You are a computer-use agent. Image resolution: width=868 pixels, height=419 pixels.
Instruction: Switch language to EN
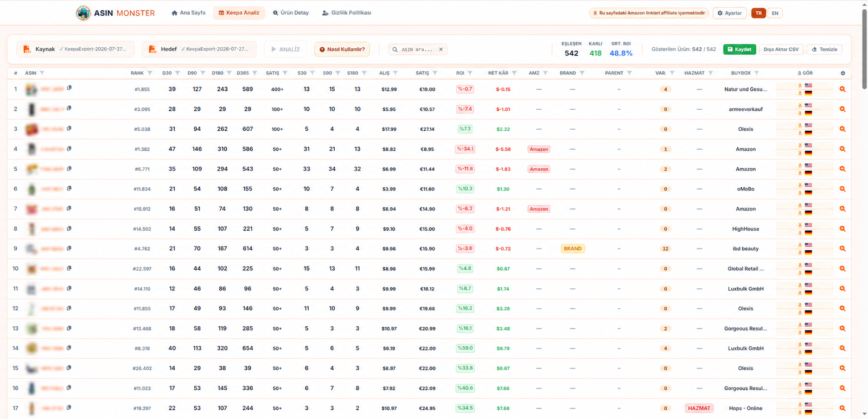775,13
